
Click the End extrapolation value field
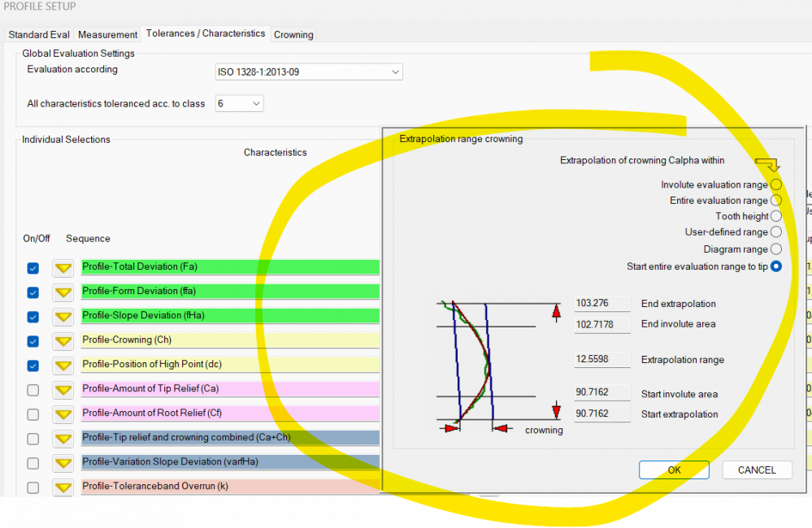tap(602, 304)
